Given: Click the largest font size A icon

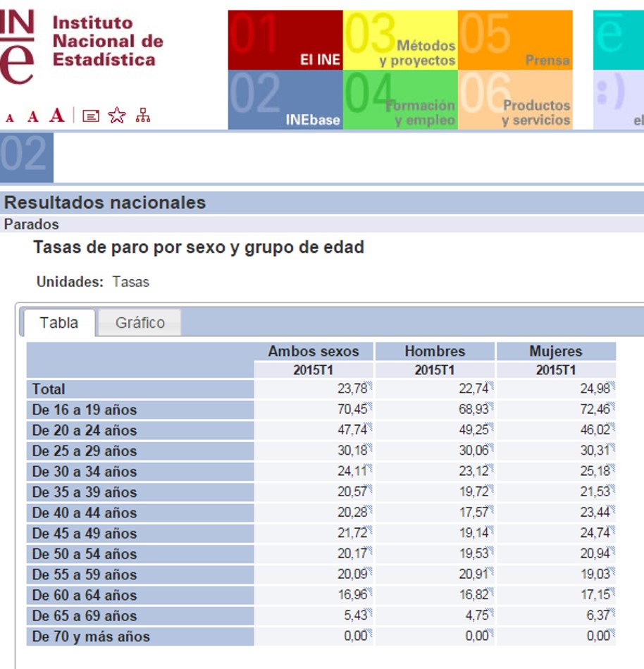Looking at the screenshot, I should [57, 116].
